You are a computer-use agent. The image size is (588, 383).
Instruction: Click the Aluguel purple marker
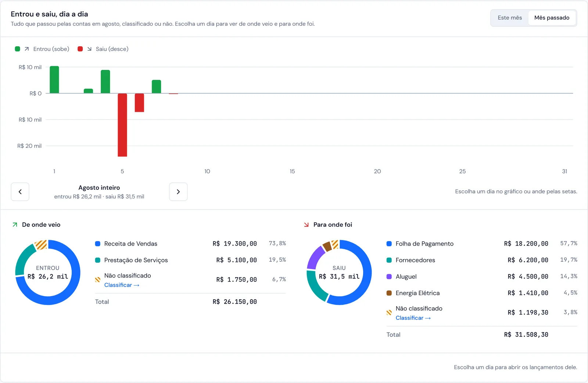pyautogui.click(x=389, y=276)
